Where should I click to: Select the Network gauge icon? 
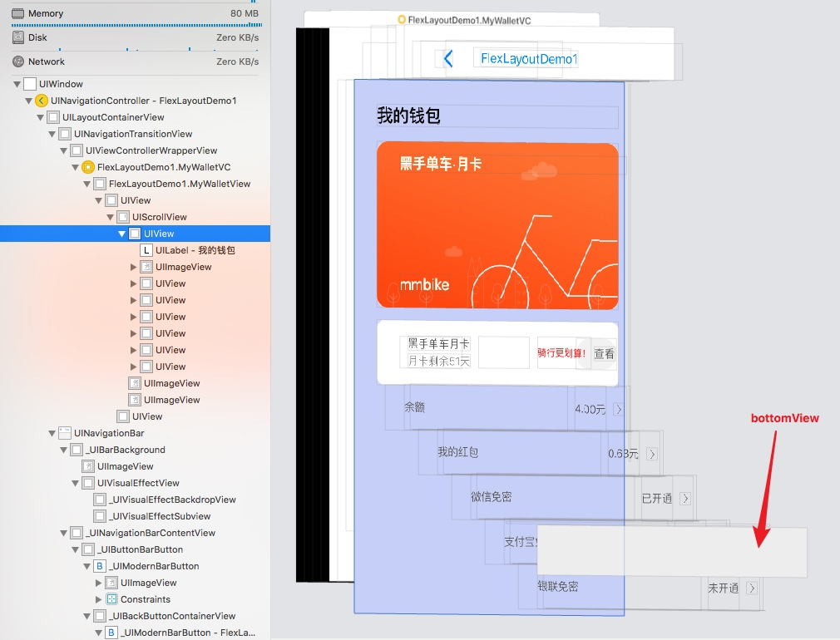[17, 62]
